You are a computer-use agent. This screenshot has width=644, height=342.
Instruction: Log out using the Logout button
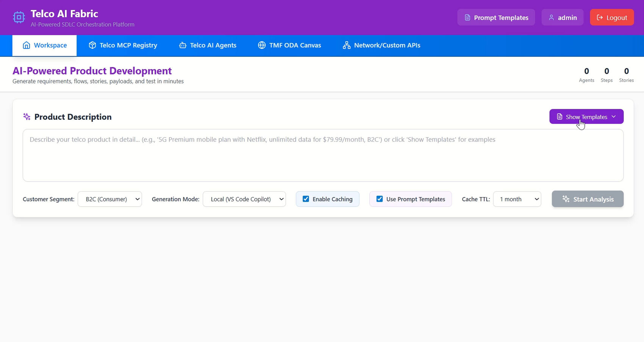tap(611, 18)
